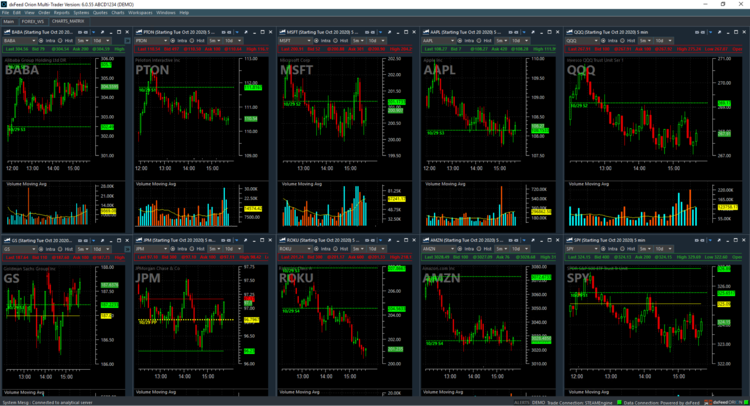Viewport: 750px width, 406px height.
Task: Click the pin icon in GS chart header
Action: click(x=102, y=240)
